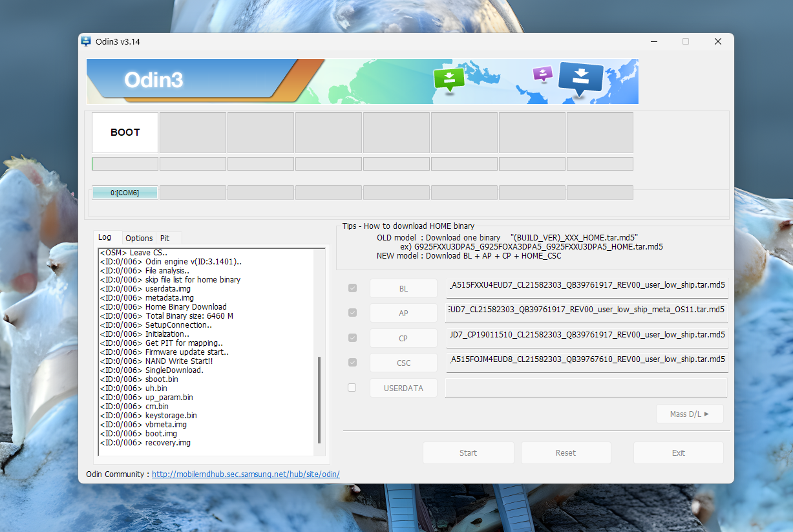Click log line 'keystorage.bin'
This screenshot has width=793, height=532.
148,416
